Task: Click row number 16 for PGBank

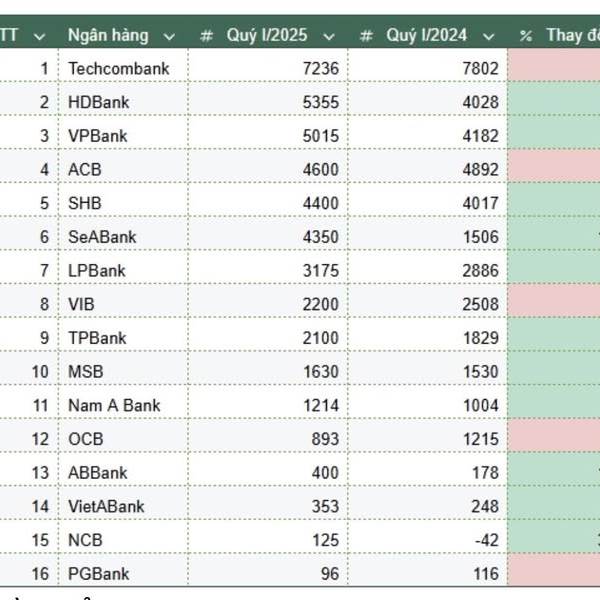Action: [x=40, y=574]
